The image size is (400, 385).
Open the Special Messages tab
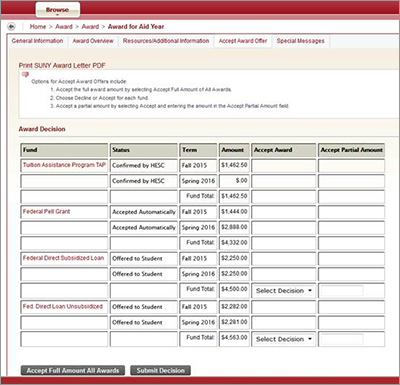point(300,41)
